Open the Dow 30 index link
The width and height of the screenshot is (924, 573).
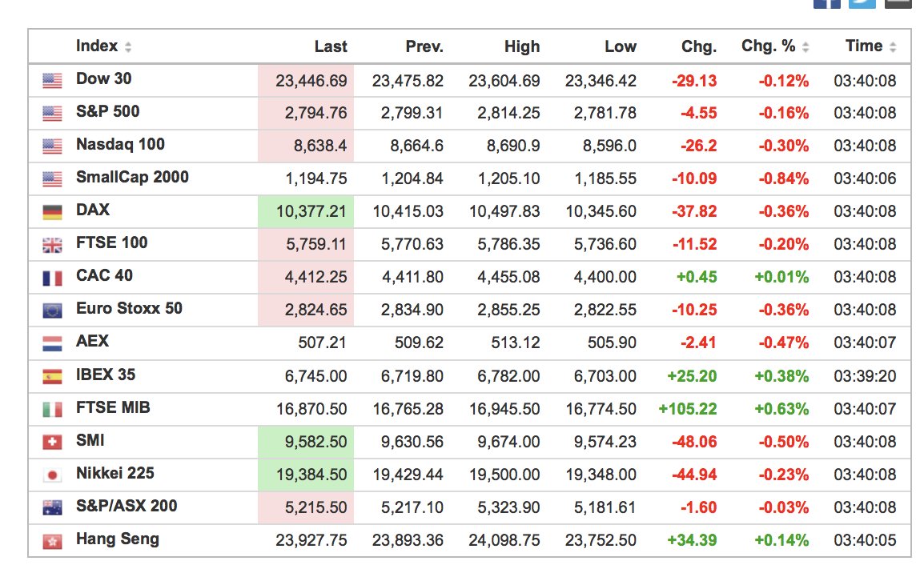coord(104,78)
